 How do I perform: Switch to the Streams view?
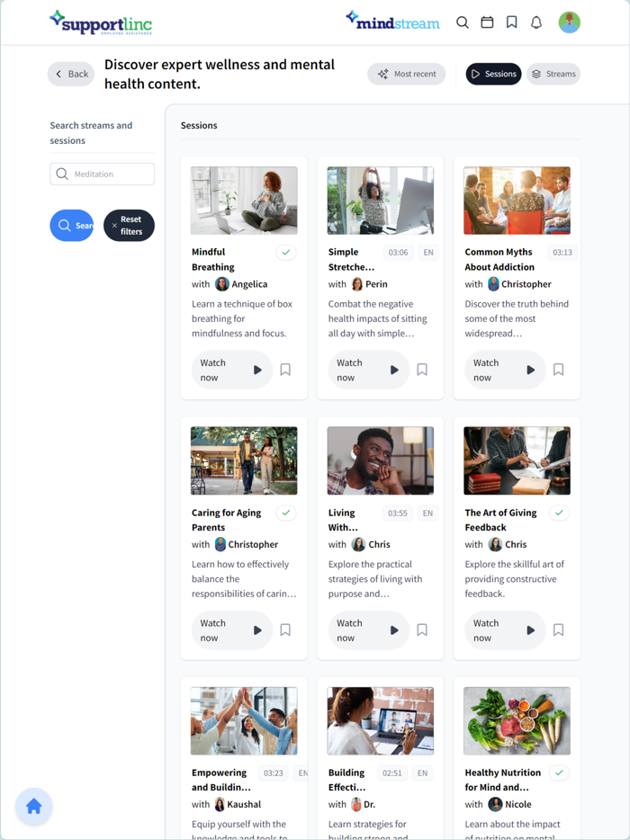coord(553,74)
